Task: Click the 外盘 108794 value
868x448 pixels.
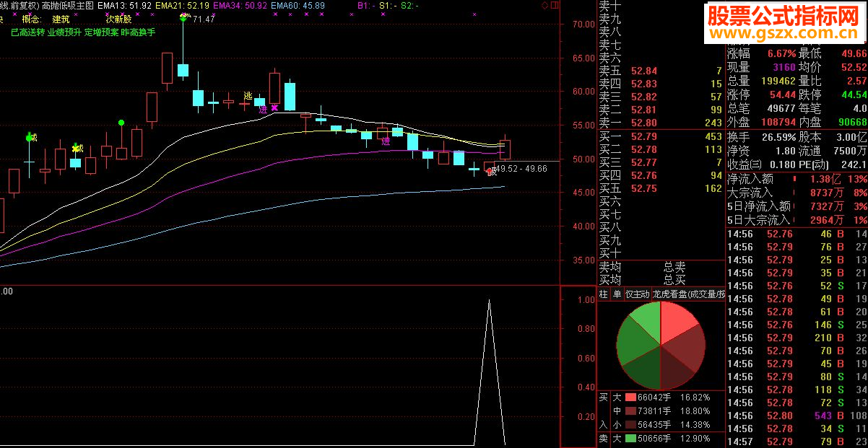Action: [x=778, y=122]
